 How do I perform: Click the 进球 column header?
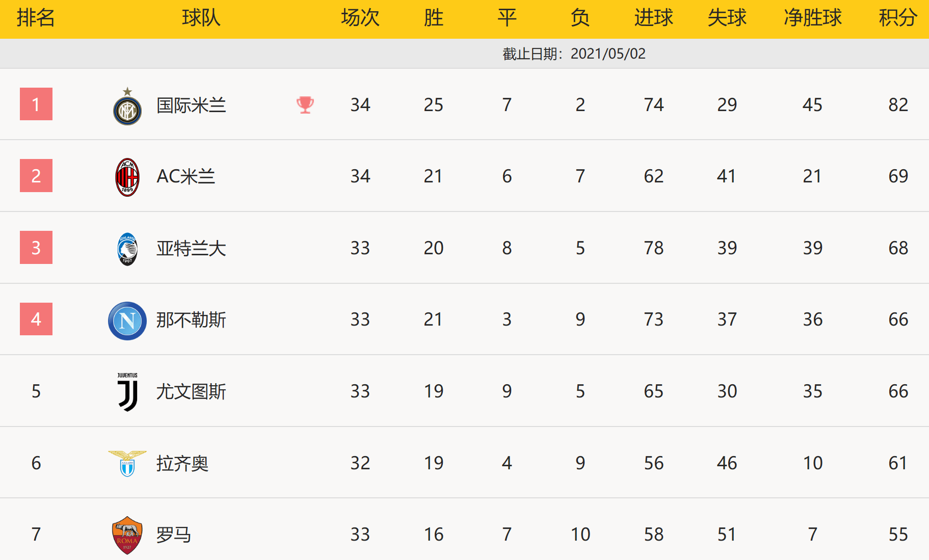pos(653,18)
